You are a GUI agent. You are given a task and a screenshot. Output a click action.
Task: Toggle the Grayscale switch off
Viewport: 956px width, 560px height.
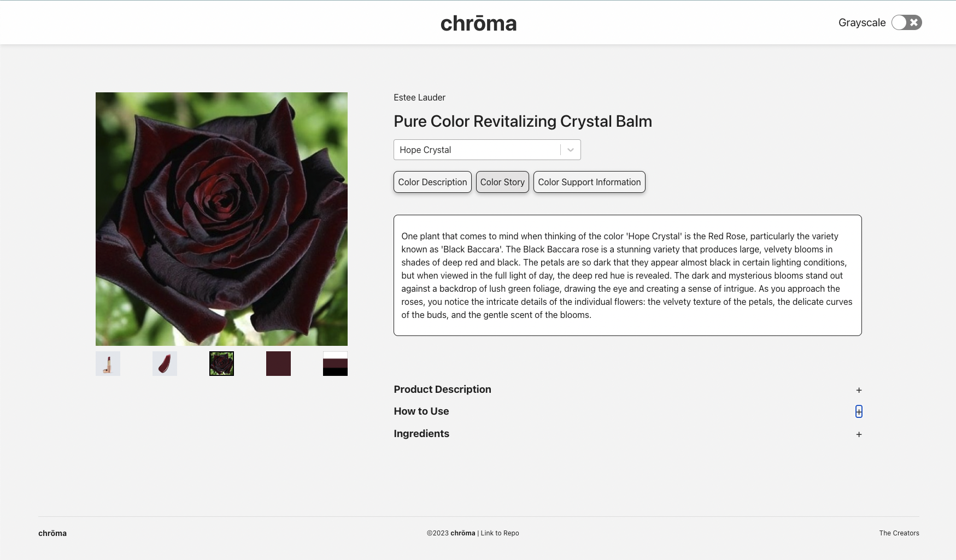click(906, 22)
